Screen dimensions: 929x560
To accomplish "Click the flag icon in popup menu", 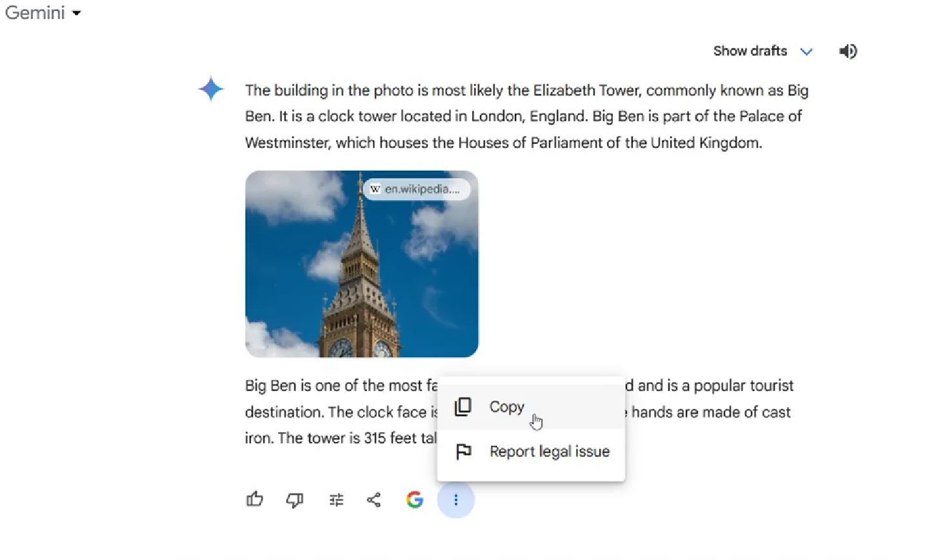I will [463, 451].
